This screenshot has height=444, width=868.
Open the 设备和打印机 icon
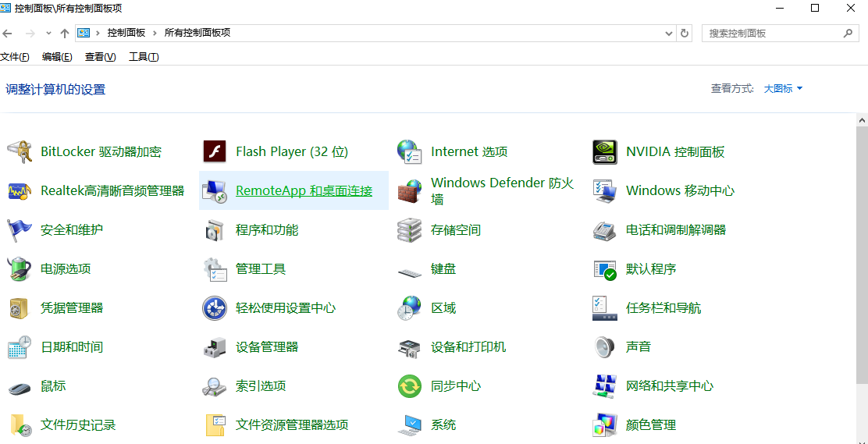411,347
